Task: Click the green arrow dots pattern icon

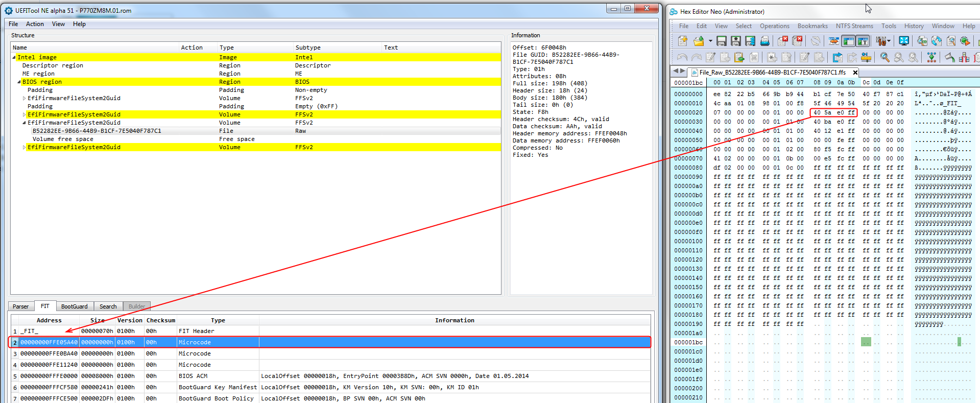Action: (x=931, y=57)
